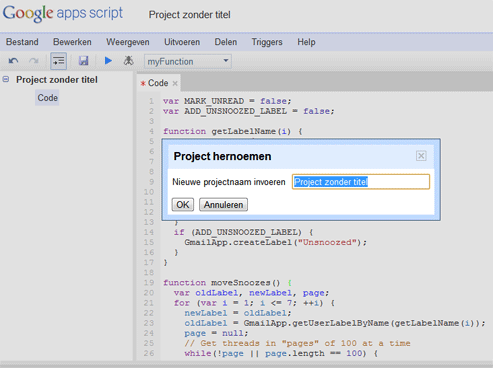The image size is (493, 368).
Task: Open the Bewerken menu
Action: click(72, 42)
